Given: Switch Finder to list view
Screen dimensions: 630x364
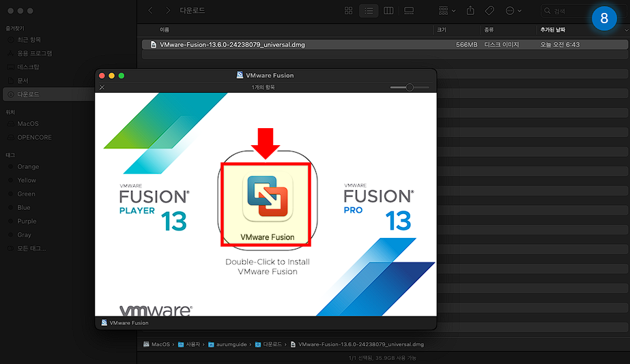Looking at the screenshot, I should click(x=369, y=11).
